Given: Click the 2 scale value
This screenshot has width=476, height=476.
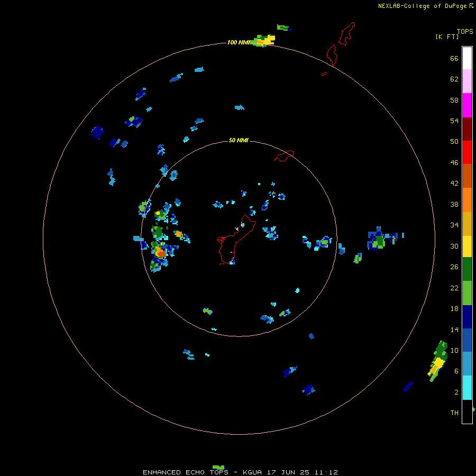Looking at the screenshot, I should [x=456, y=392].
